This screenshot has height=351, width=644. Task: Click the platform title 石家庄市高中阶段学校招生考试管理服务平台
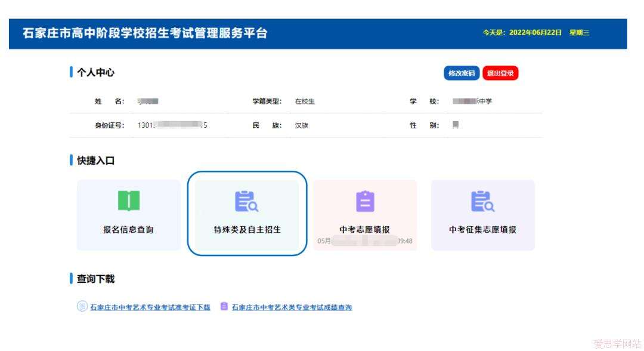tap(145, 33)
